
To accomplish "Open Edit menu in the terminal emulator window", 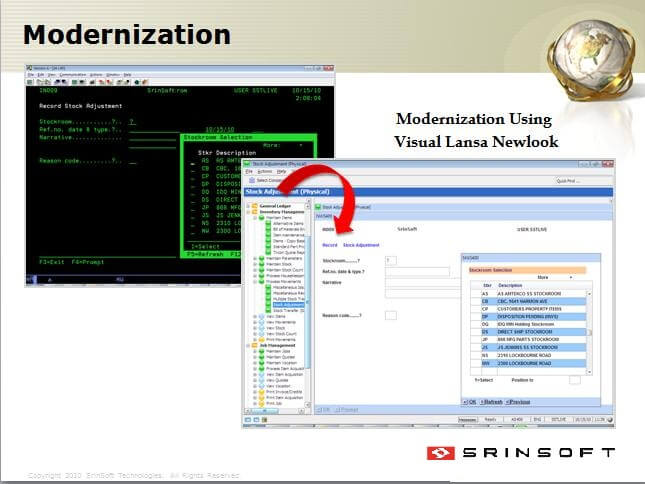I will (41, 75).
